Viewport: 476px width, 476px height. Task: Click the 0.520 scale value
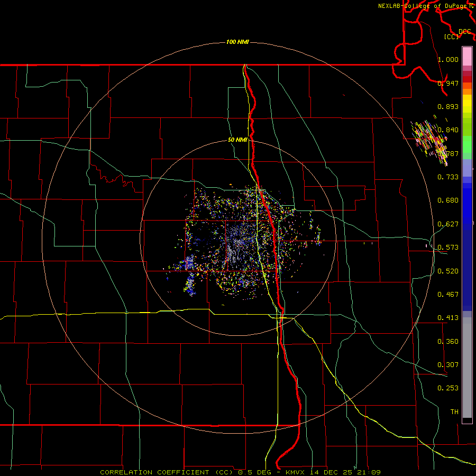448,271
